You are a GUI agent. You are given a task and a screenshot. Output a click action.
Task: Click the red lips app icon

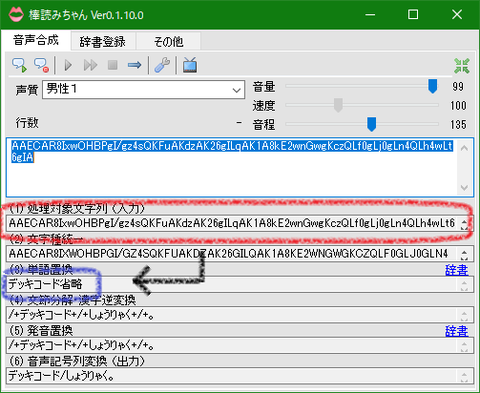(x=16, y=15)
